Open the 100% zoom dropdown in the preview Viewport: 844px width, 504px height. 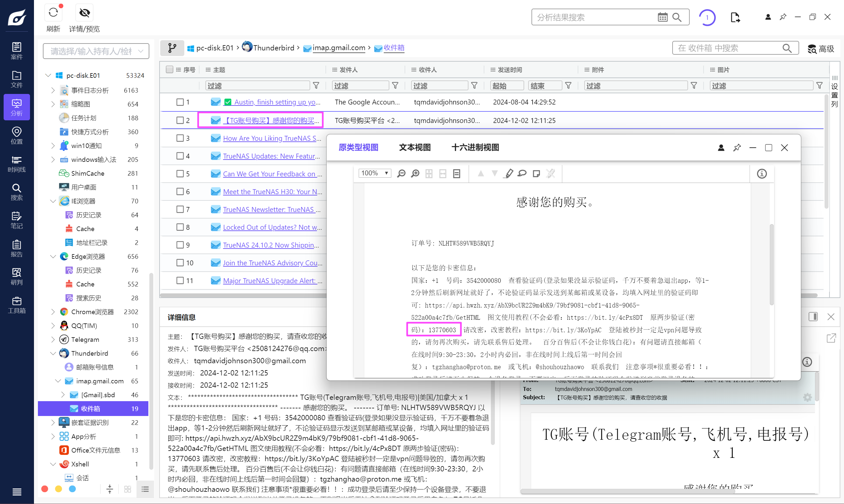[x=375, y=173]
